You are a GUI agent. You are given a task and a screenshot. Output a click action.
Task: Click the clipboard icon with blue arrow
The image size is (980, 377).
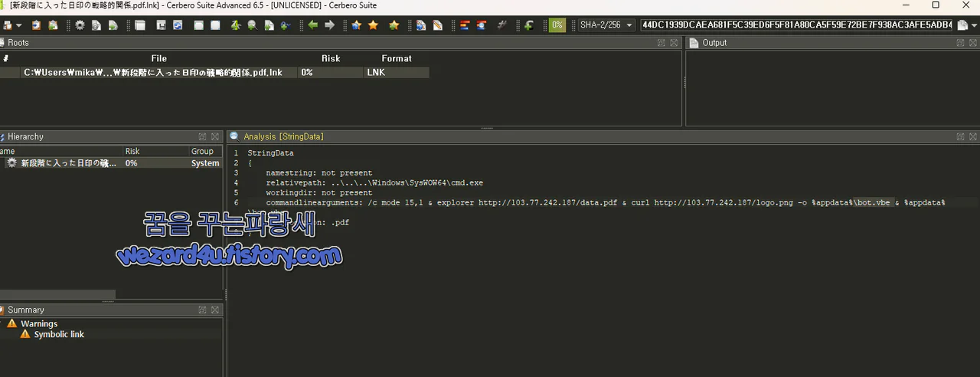tap(36, 25)
